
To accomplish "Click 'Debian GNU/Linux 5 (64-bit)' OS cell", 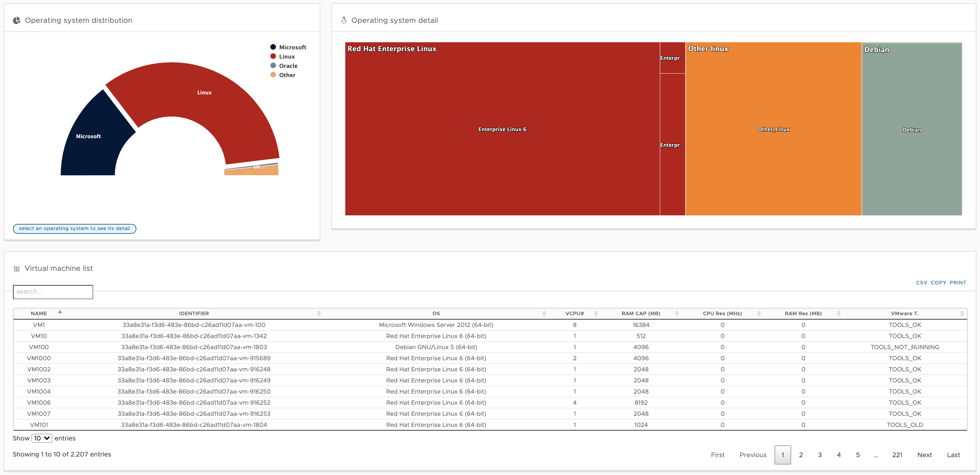I will click(436, 347).
